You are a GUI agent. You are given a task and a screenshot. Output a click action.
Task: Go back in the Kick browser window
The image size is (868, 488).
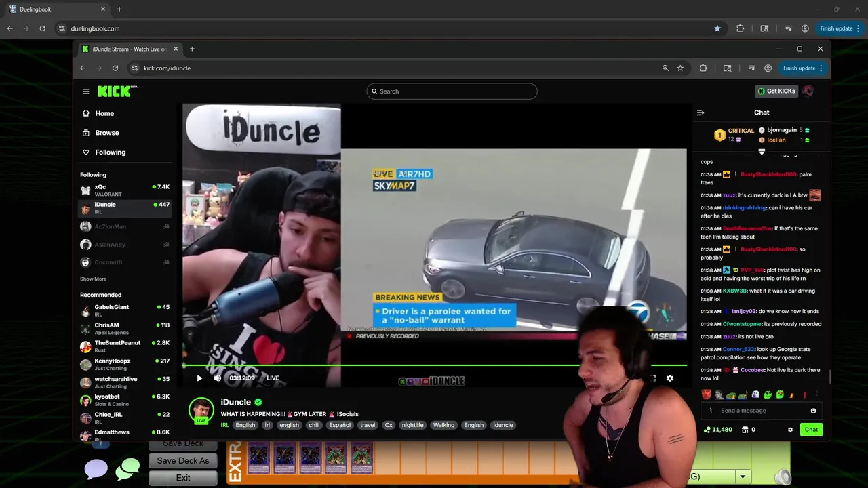(83, 68)
